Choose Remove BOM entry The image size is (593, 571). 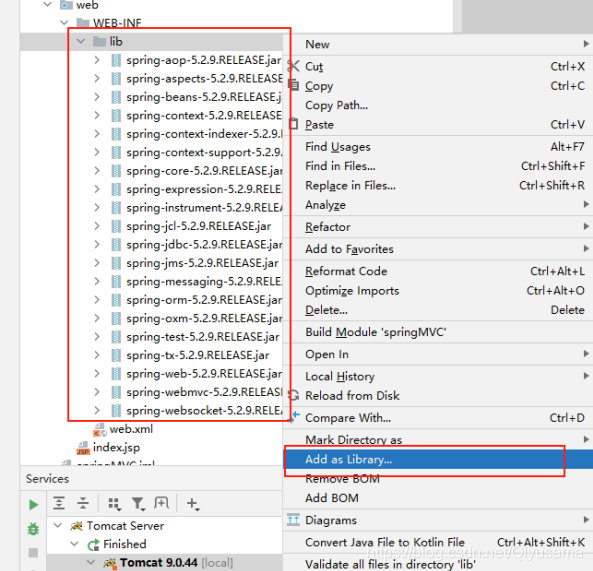[438, 478]
